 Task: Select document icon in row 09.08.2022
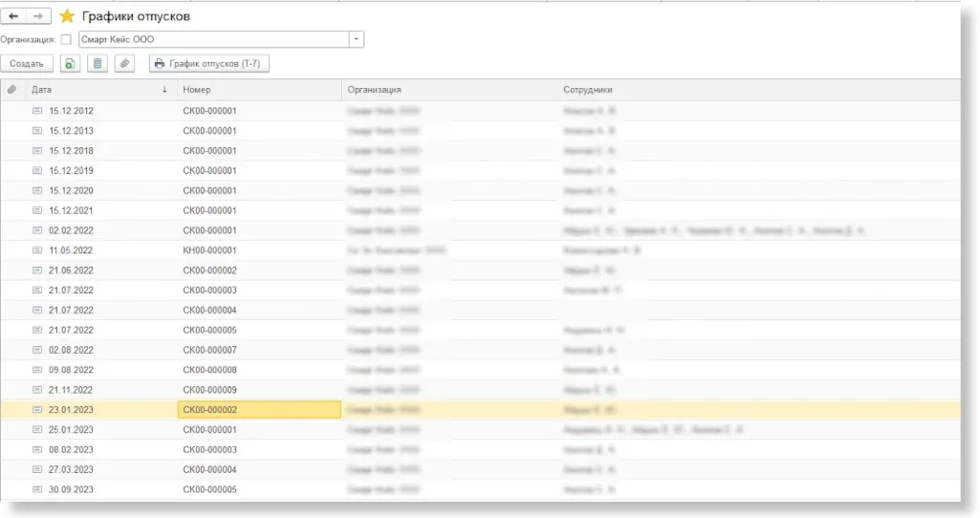37,370
